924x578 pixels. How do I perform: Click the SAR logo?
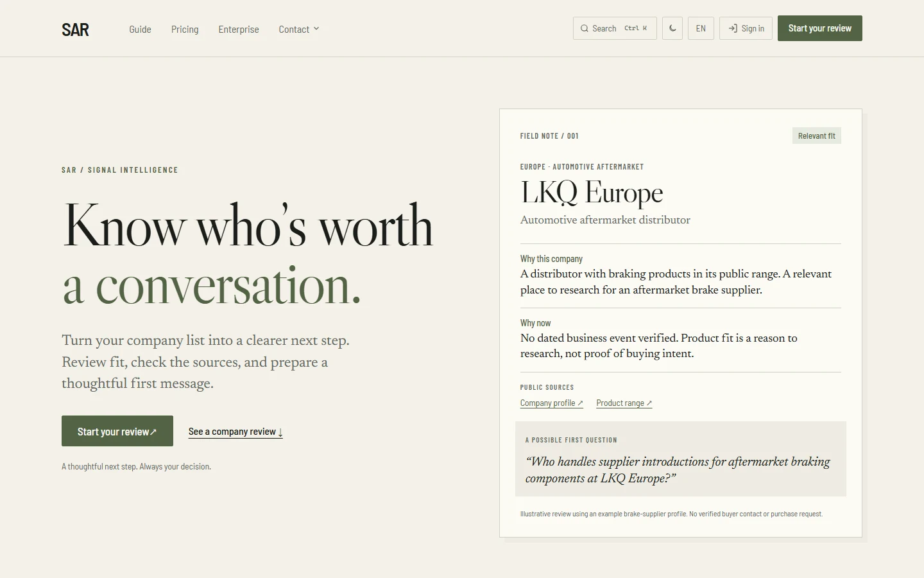click(75, 30)
